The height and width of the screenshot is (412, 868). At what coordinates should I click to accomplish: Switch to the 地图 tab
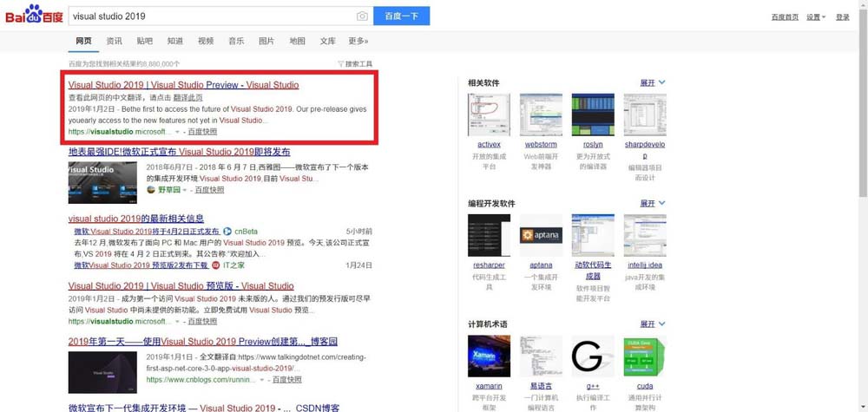pos(297,41)
